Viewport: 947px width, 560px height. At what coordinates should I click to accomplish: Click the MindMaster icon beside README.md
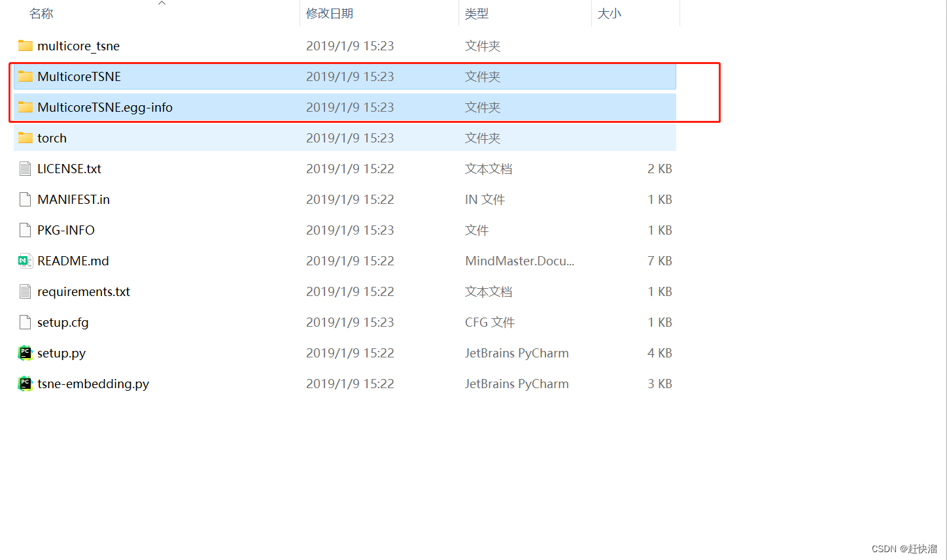[25, 261]
